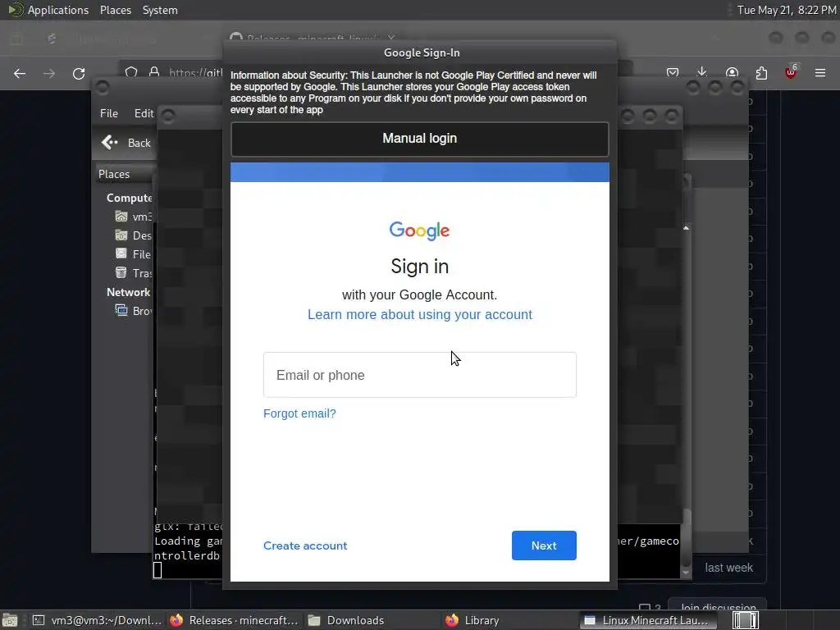This screenshot has height=630, width=840.
Task: Select File System entry in sidebar
Action: tap(134, 254)
